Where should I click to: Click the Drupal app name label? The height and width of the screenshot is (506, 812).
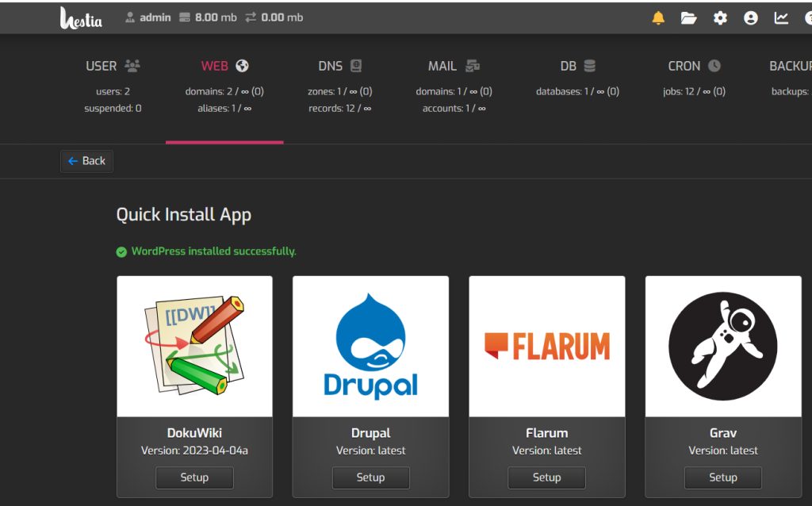(371, 433)
